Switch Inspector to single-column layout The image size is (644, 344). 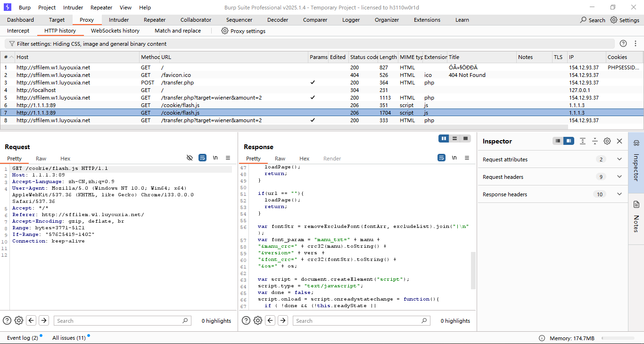(x=558, y=141)
